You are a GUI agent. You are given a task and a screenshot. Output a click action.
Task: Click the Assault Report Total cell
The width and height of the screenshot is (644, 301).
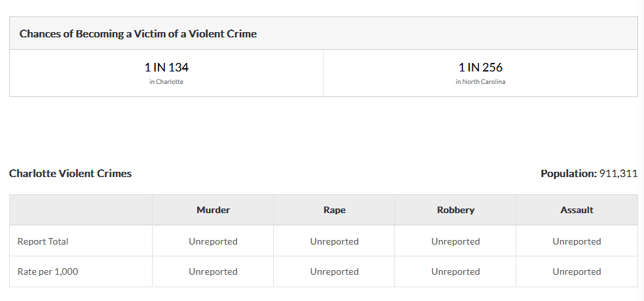pos(577,241)
